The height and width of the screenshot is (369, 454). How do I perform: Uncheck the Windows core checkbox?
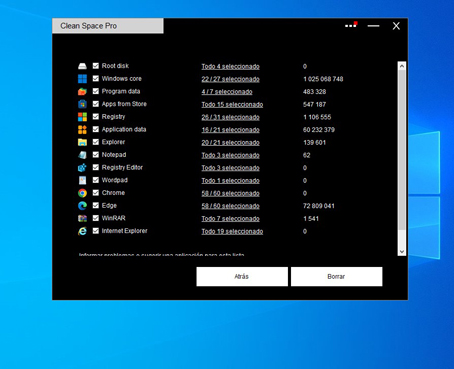tap(96, 78)
